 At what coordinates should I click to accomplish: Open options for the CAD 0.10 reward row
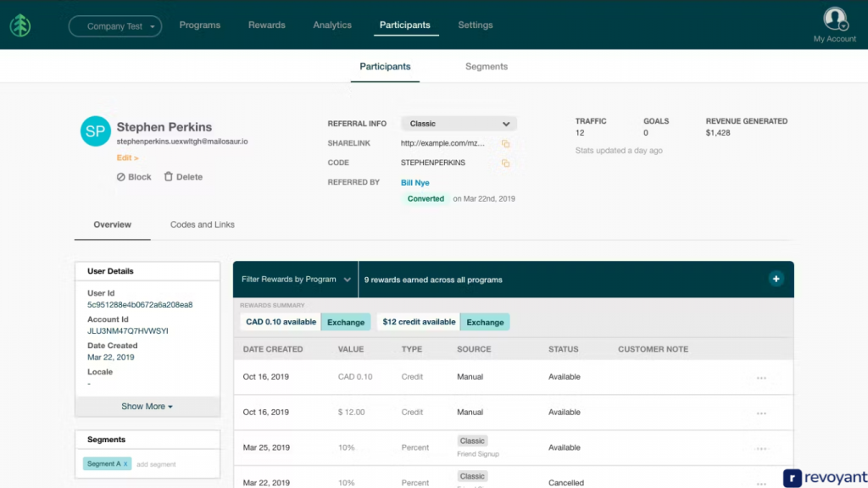(760, 377)
